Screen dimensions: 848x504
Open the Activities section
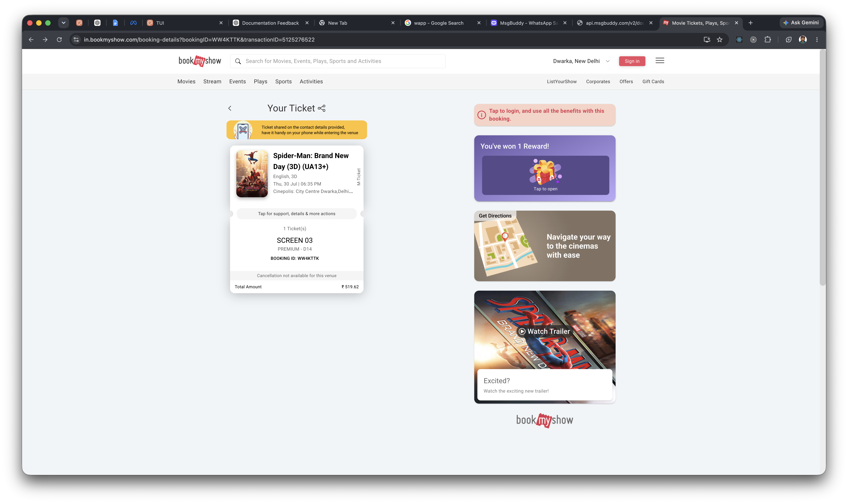(x=311, y=82)
